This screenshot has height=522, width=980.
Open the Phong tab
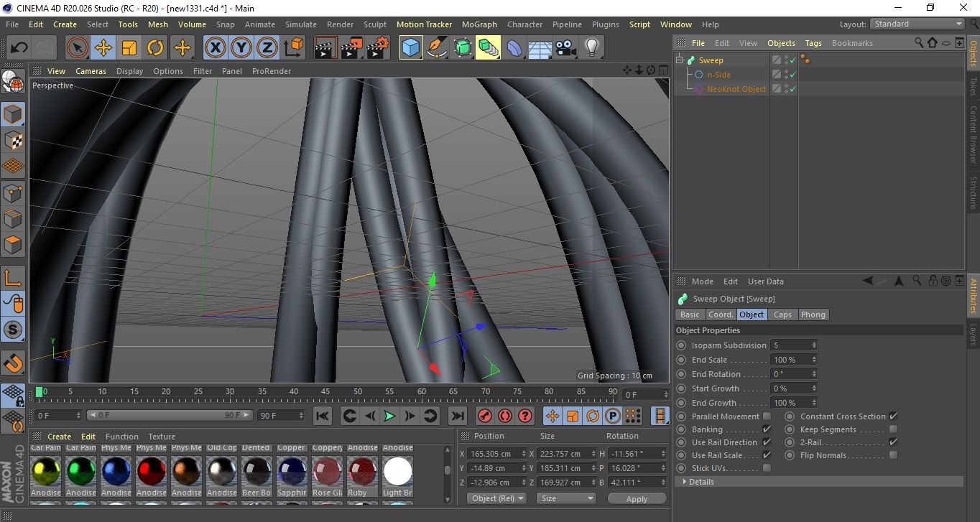pyautogui.click(x=813, y=314)
